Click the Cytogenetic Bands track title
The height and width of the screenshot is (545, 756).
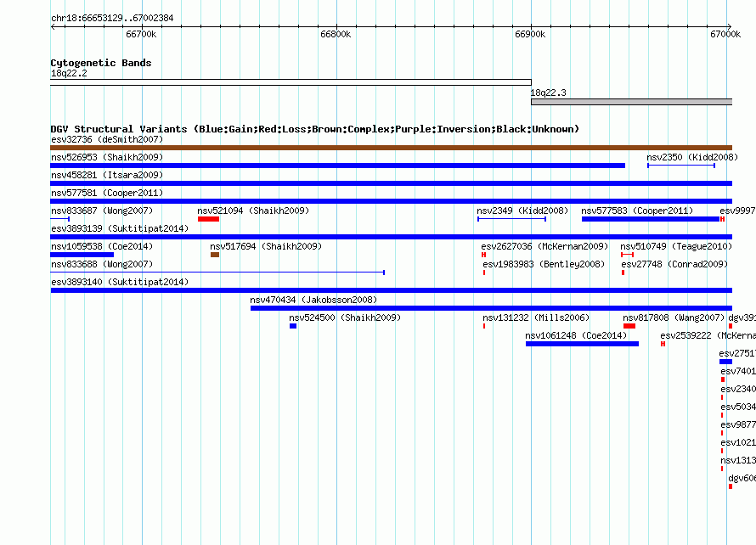(101, 63)
